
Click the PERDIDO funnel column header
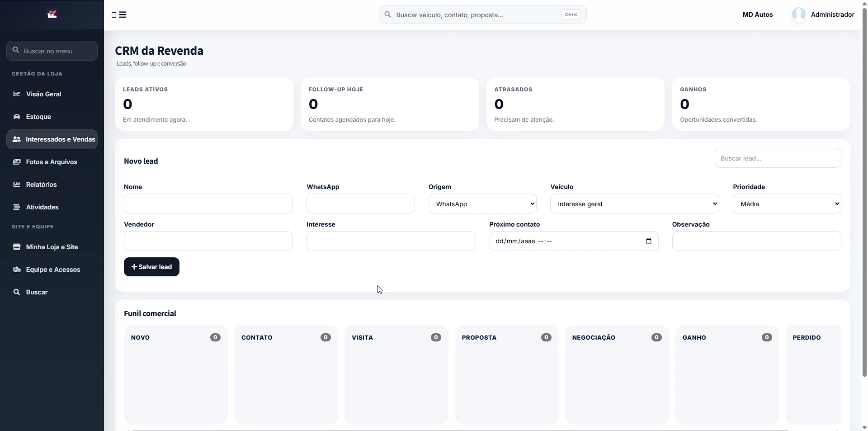coord(807,337)
